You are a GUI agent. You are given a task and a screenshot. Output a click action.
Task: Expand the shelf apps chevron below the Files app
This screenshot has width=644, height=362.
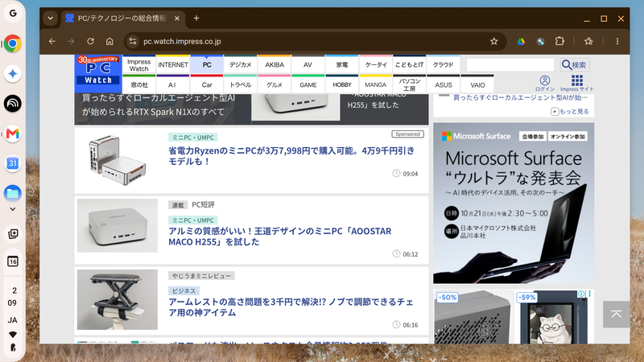pyautogui.click(x=13, y=209)
